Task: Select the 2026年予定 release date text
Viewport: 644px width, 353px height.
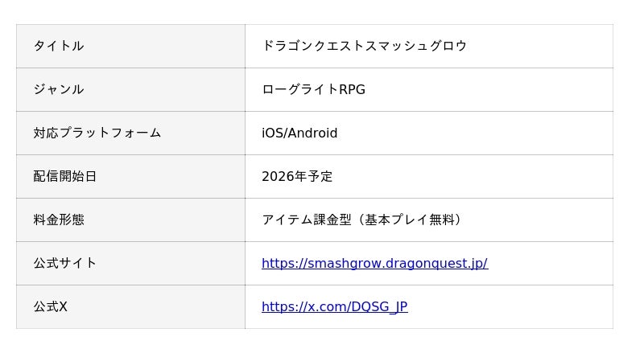Action: click(x=297, y=176)
